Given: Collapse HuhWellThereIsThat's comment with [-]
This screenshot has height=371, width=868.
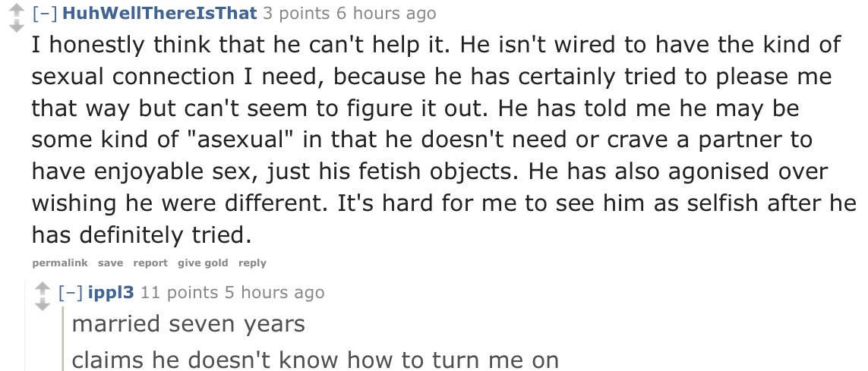Looking at the screenshot, I should [x=45, y=13].
